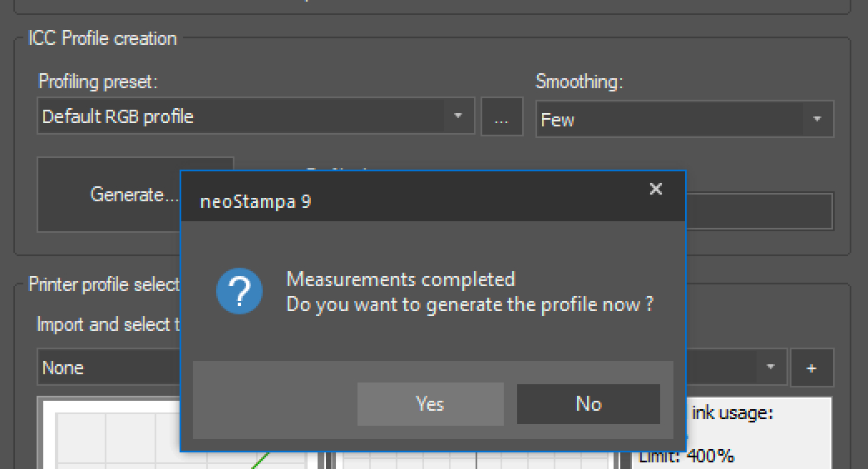Click the 'ink usage:' text
This screenshot has height=469, width=868.
pyautogui.click(x=732, y=412)
